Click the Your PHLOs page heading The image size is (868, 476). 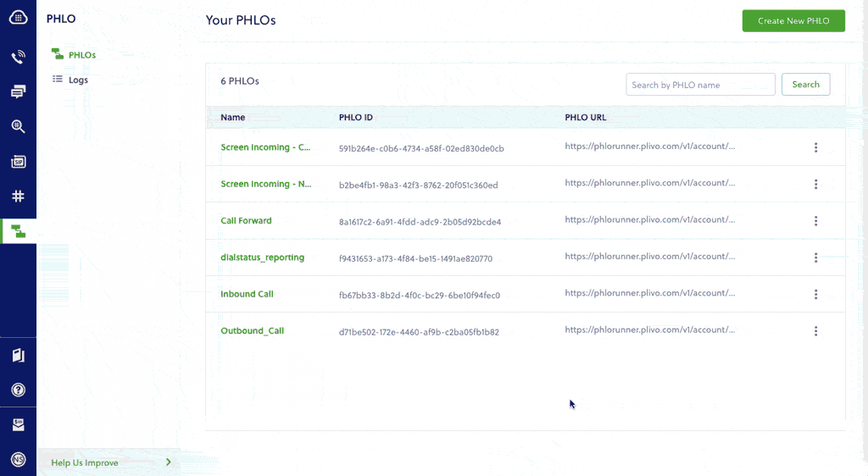pyautogui.click(x=240, y=19)
